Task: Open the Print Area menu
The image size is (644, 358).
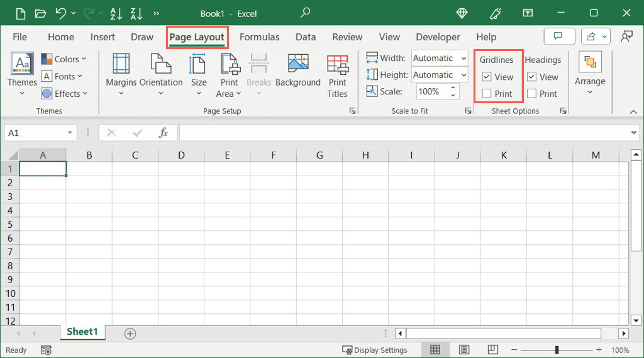Action: point(229,76)
